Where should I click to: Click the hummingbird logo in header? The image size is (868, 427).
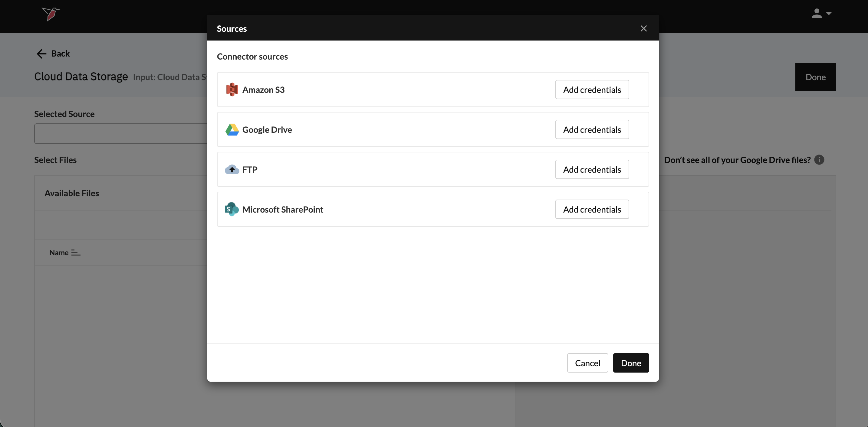tap(51, 14)
